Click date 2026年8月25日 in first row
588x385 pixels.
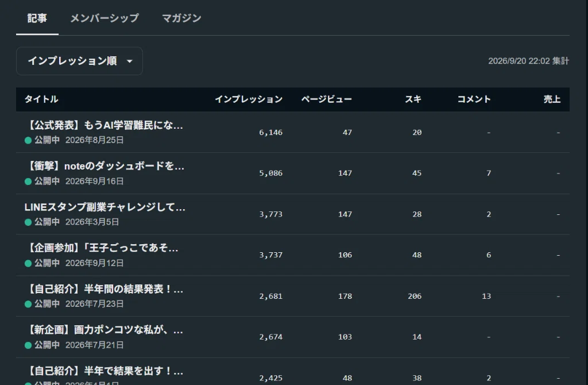pos(95,140)
